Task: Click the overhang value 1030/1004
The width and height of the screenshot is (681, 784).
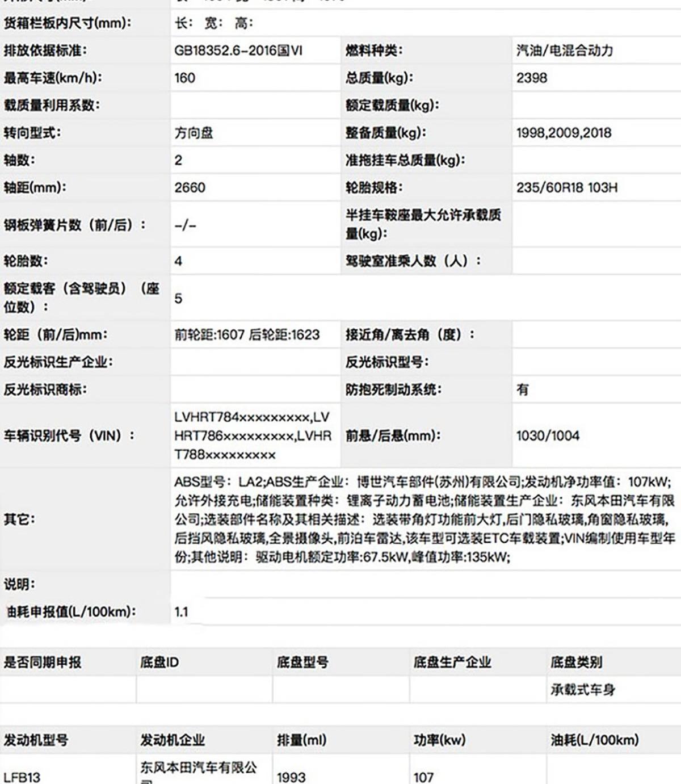Action: pyautogui.click(x=548, y=436)
